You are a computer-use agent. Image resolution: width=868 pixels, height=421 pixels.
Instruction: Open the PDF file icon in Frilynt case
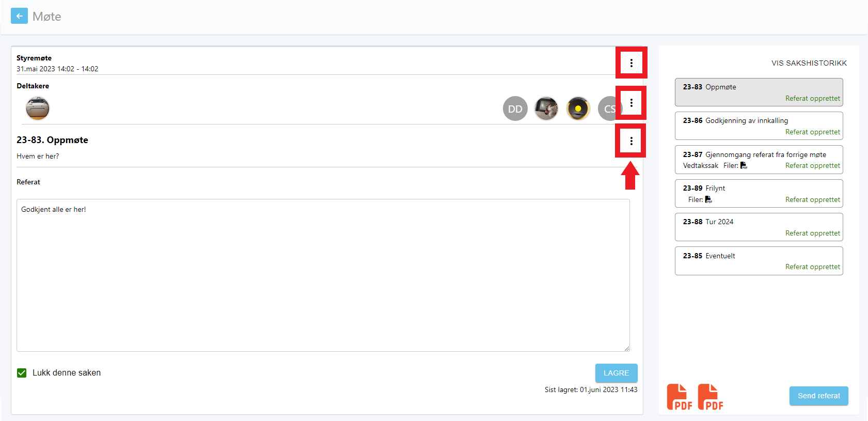(708, 199)
